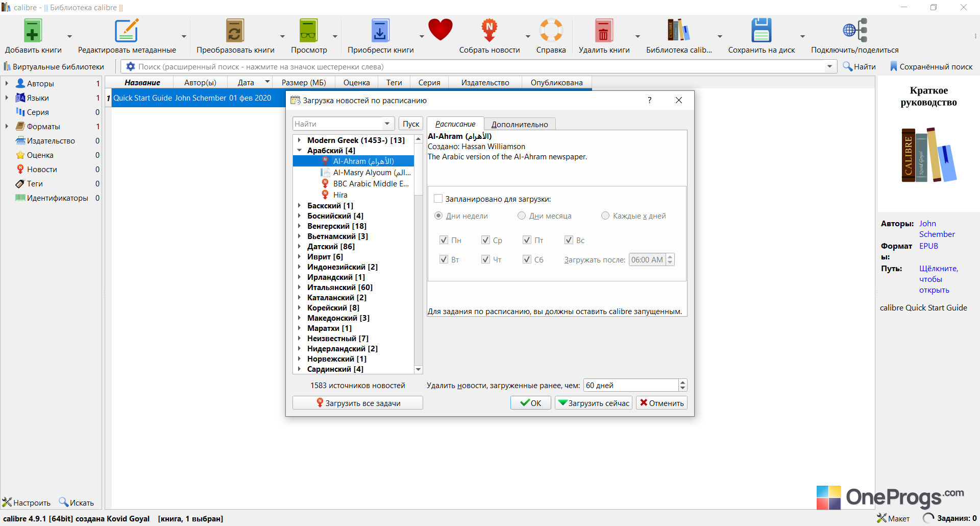Click the 'Загружать после' time stepper
The height and width of the screenshot is (526, 980).
670,259
